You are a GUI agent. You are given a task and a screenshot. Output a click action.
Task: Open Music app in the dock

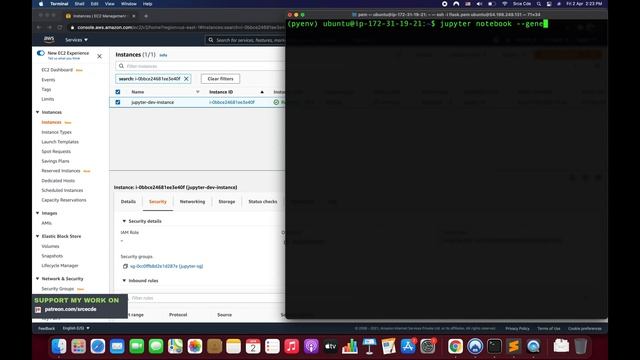click(291, 347)
